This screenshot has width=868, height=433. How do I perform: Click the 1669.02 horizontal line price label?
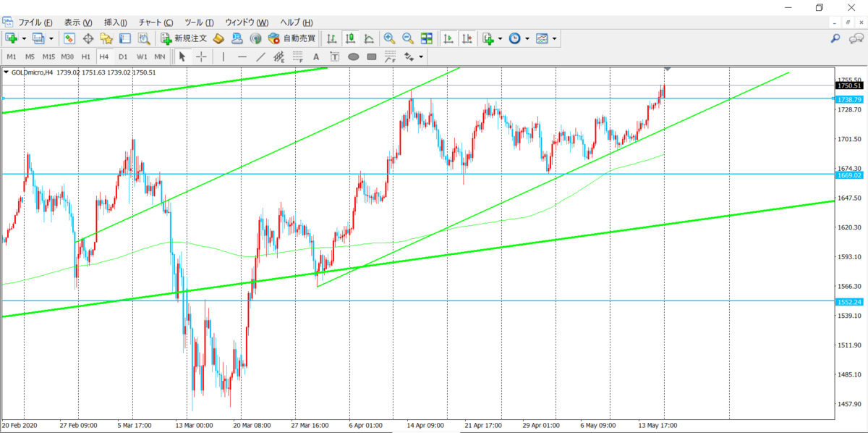tap(849, 175)
